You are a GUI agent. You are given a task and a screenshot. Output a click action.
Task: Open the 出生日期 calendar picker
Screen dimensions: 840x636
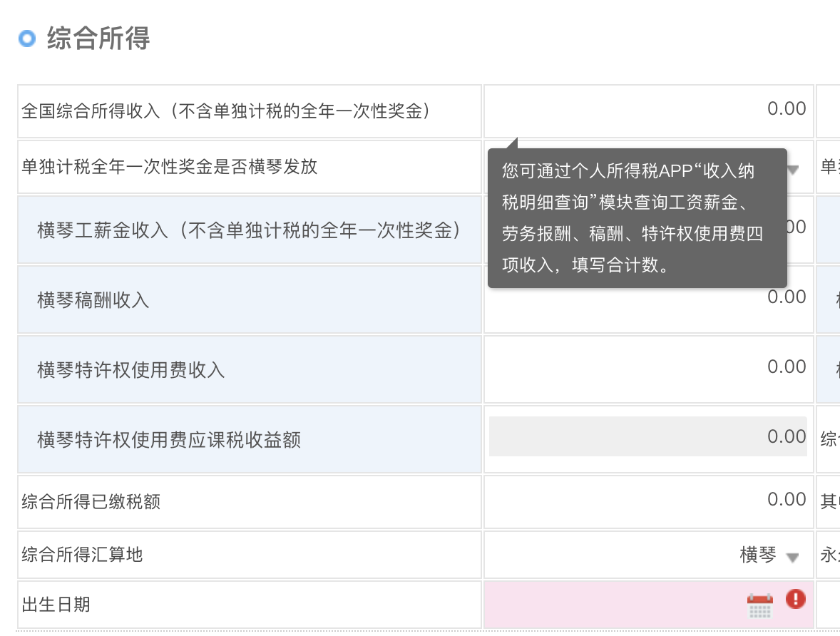coord(759,606)
